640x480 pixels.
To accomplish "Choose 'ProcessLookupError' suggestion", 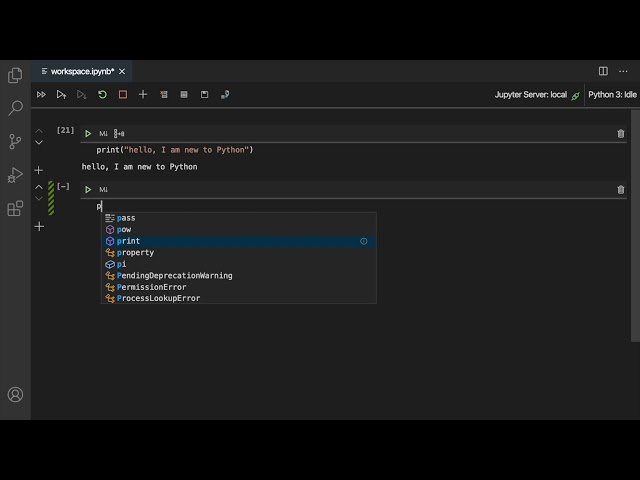I will pyautogui.click(x=239, y=298).
